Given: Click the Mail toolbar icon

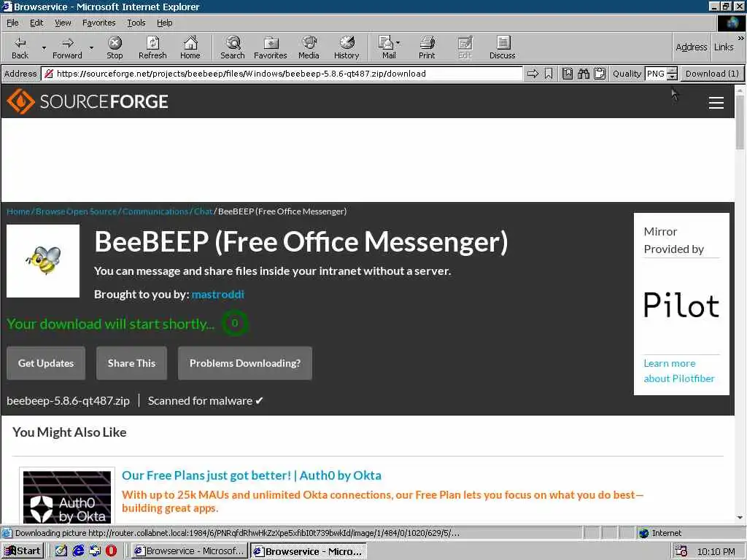Looking at the screenshot, I should point(387,47).
